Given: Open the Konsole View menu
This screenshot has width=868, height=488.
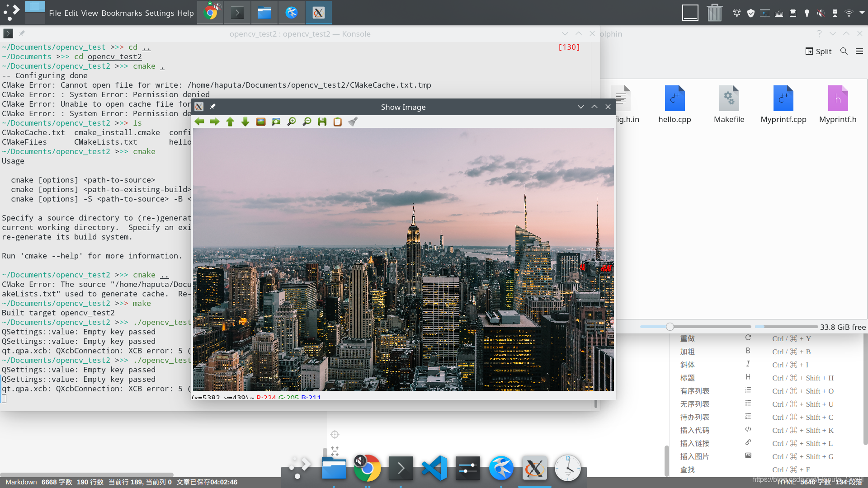Looking at the screenshot, I should click(90, 13).
